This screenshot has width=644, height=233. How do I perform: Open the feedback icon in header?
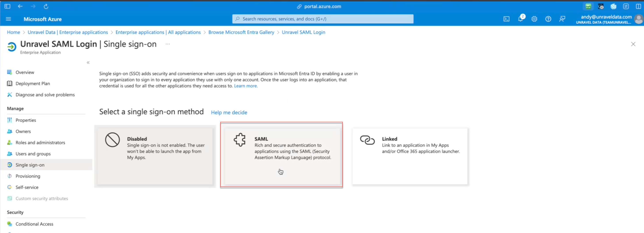point(562,19)
